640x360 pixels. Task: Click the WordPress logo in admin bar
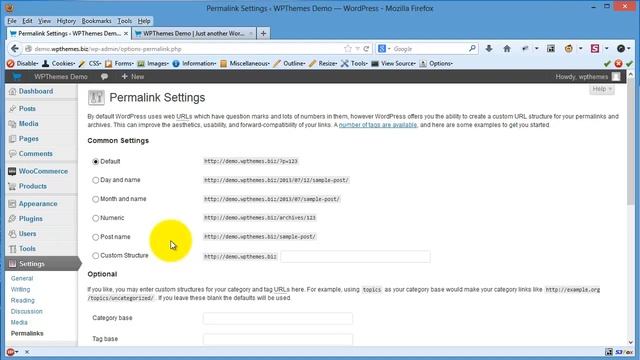17,76
